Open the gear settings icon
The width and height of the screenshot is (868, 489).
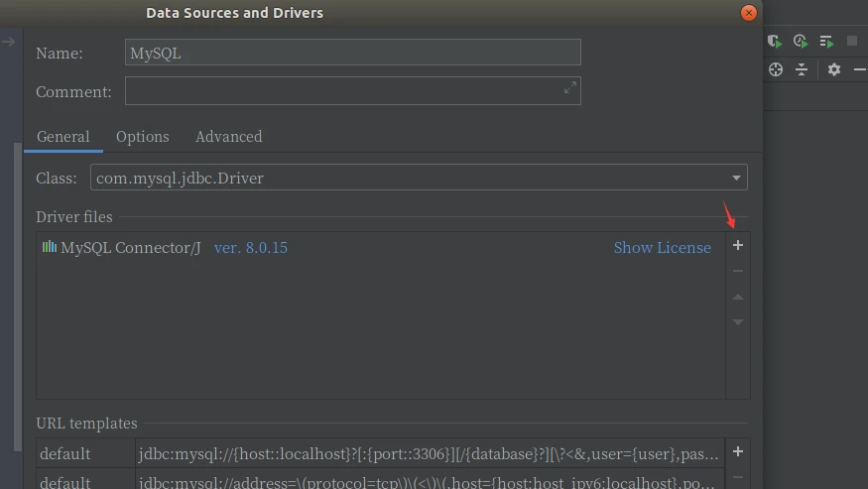(833, 69)
